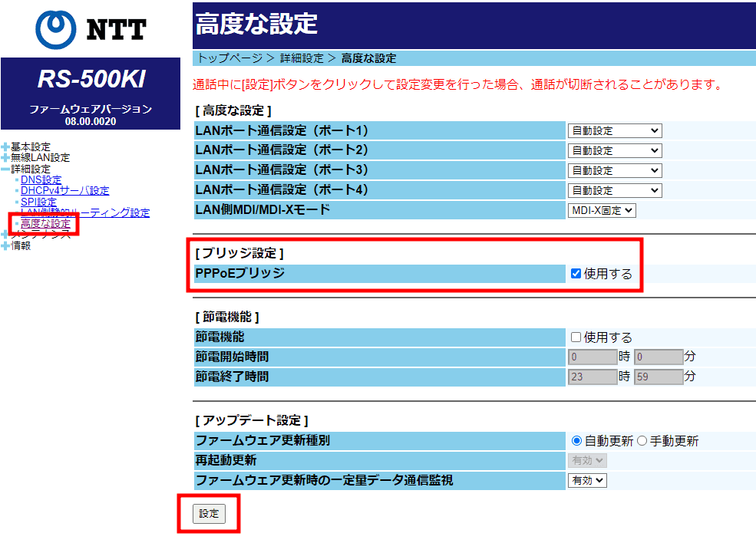Screen dimensions: 756x543
Task: Click the NTT logo
Action: click(x=91, y=28)
